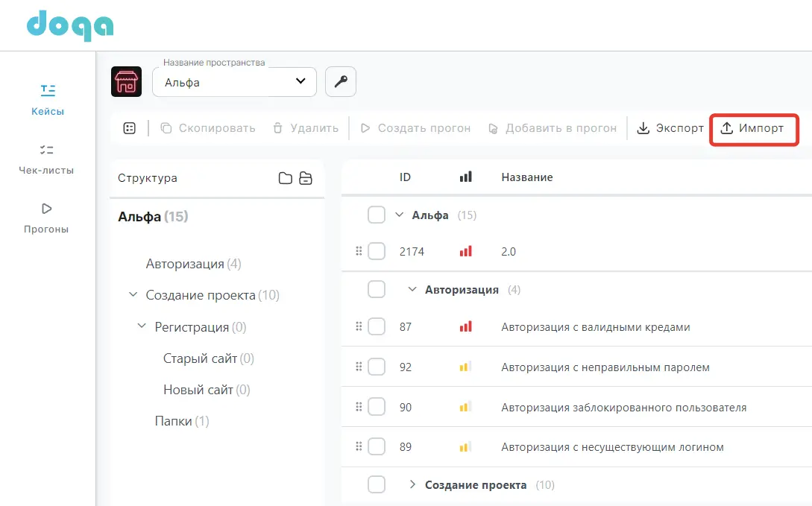Click the Прогоны play icon in sidebar

(x=47, y=209)
